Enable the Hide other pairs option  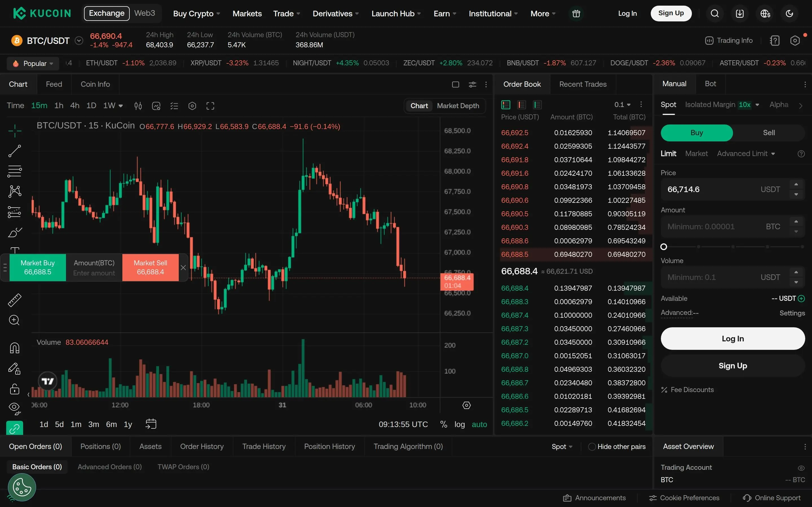[x=592, y=446]
